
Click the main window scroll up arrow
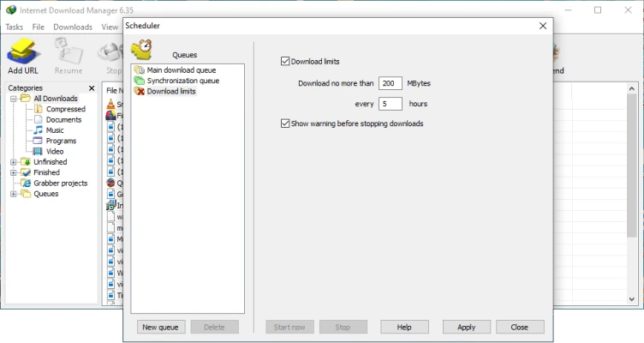point(632,88)
